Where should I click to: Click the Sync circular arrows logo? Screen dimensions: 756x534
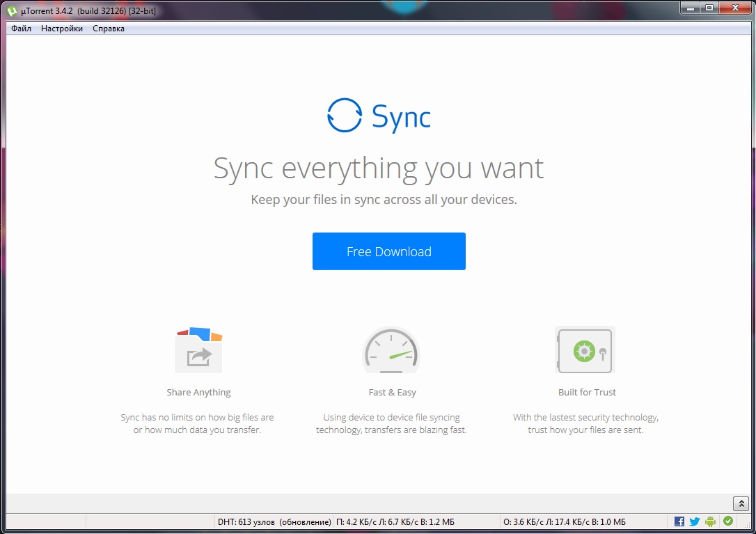(x=345, y=116)
